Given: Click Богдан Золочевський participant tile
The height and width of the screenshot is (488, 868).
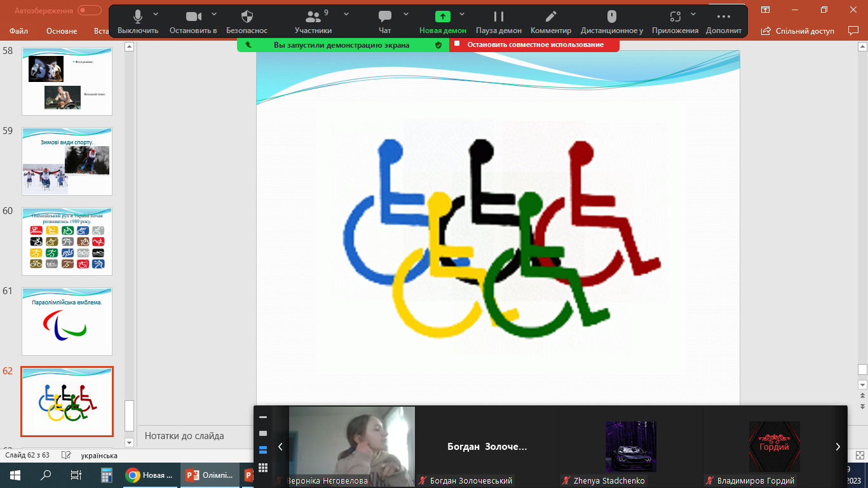Looking at the screenshot, I should click(487, 447).
